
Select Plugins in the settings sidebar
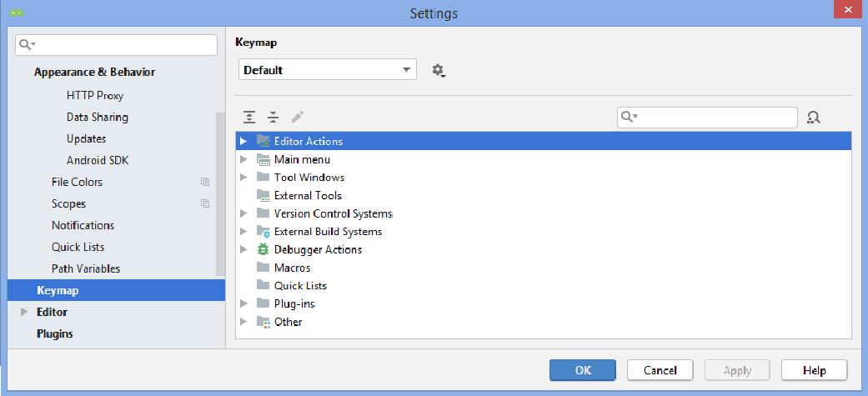pos(55,333)
